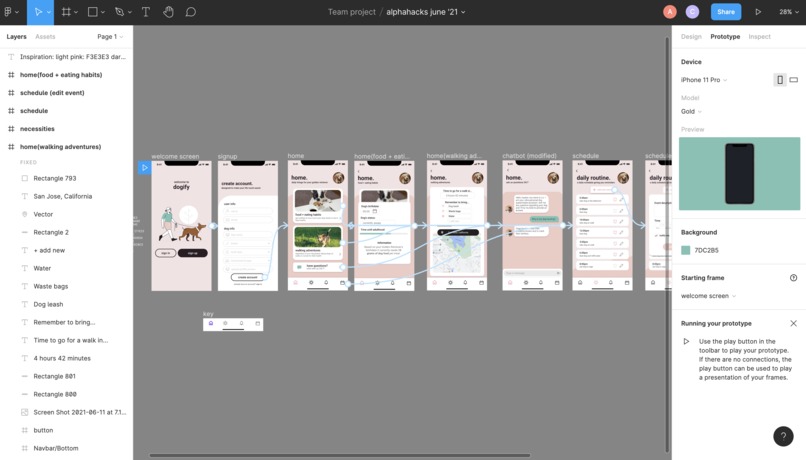The width and height of the screenshot is (806, 460).
Task: Click the blue prototype start flag on canvas
Action: (144, 168)
